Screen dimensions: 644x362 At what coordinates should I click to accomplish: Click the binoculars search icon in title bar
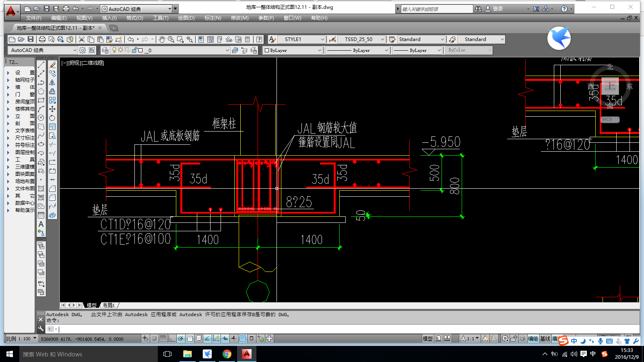coord(478,9)
